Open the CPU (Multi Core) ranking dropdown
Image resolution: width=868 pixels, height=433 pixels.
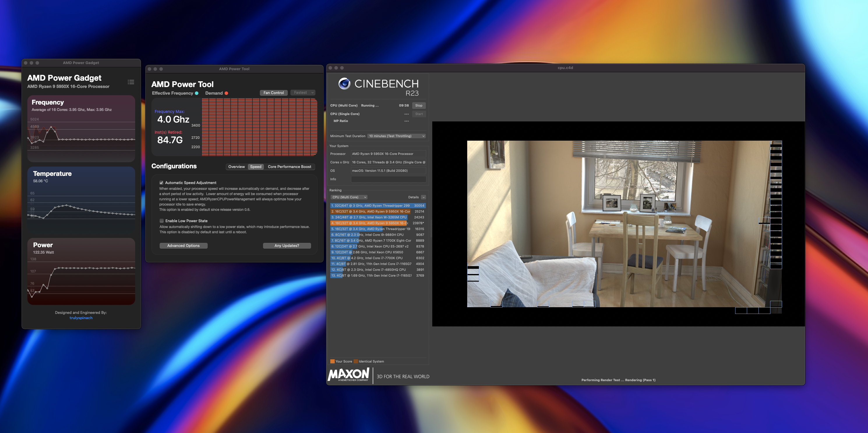[x=349, y=197]
